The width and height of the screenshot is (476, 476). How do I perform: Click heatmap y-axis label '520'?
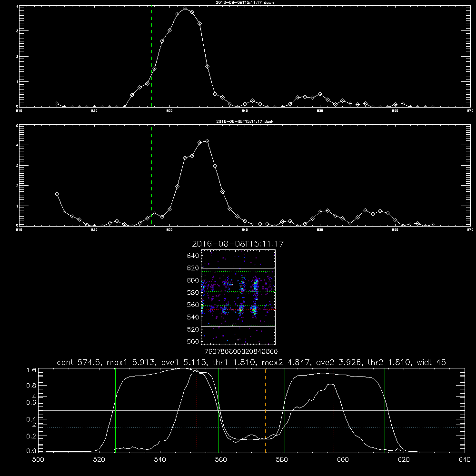[x=193, y=329]
